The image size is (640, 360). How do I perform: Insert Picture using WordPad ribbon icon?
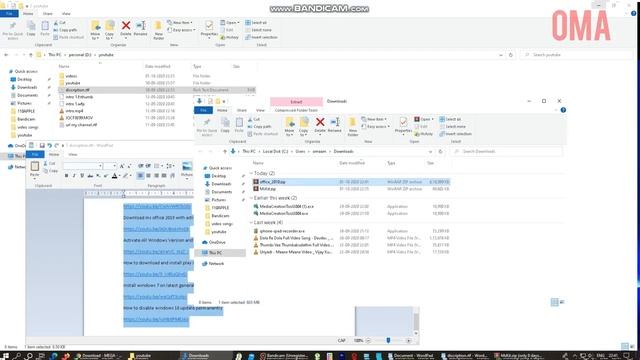click(187, 169)
